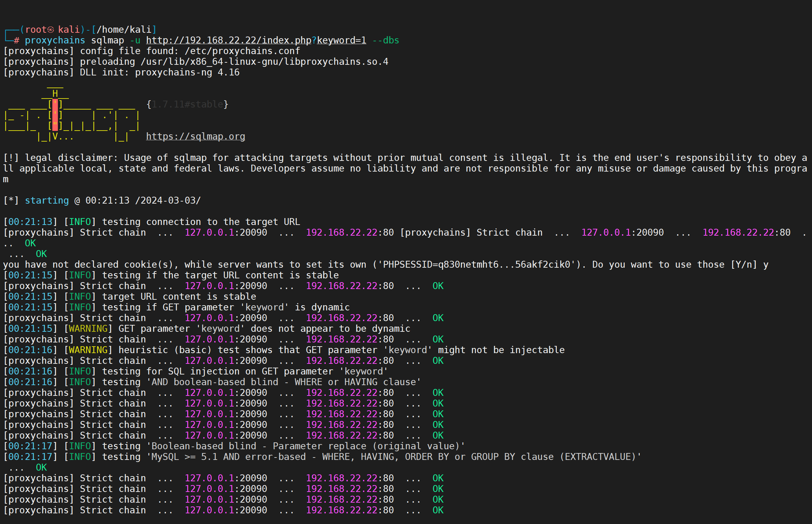Click the '[Y/n]' cookie prompt

point(744,265)
